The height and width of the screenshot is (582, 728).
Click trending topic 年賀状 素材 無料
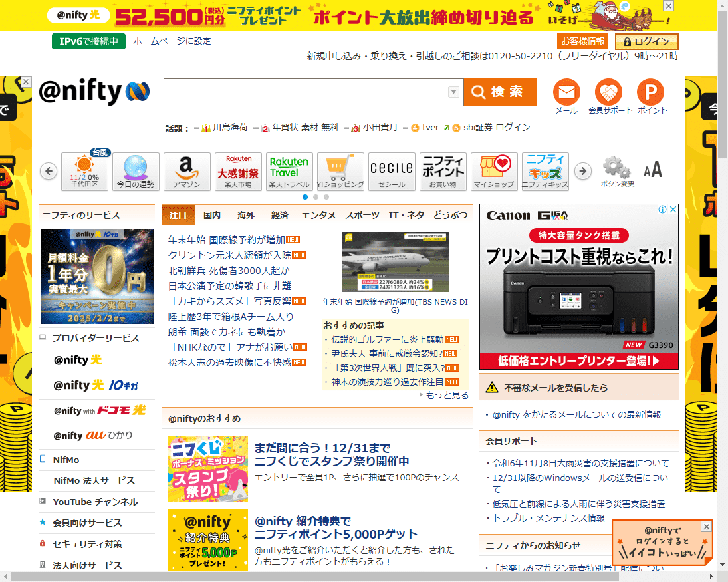(305, 127)
